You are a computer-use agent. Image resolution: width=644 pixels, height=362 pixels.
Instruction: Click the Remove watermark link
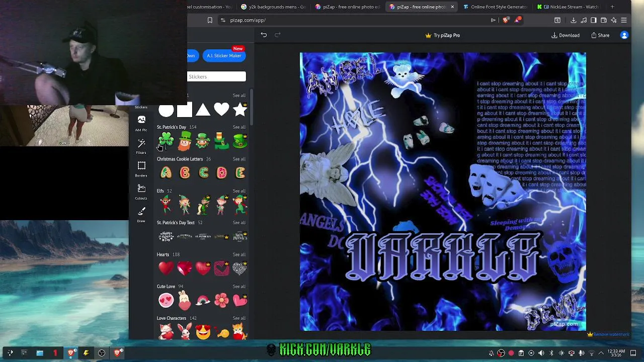(608, 334)
